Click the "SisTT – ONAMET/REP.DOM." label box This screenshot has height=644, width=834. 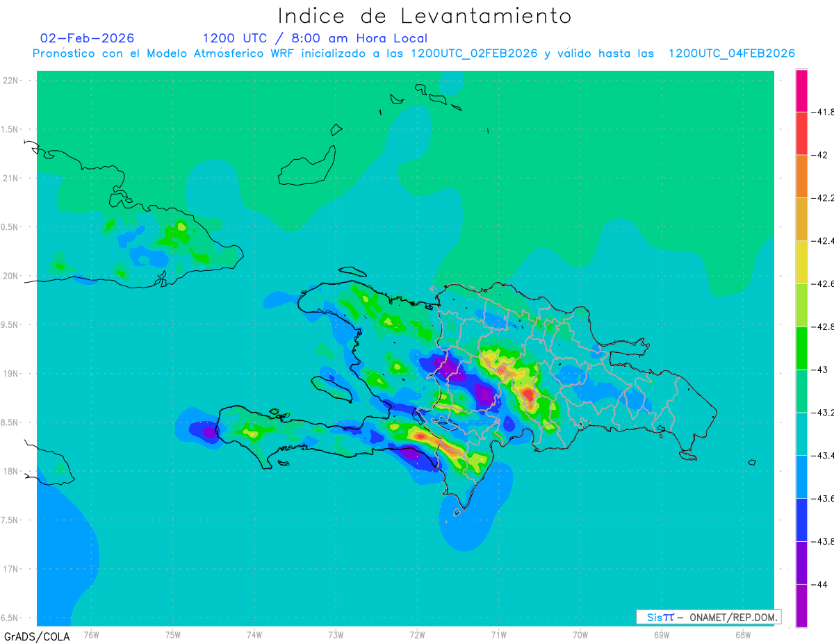click(708, 617)
